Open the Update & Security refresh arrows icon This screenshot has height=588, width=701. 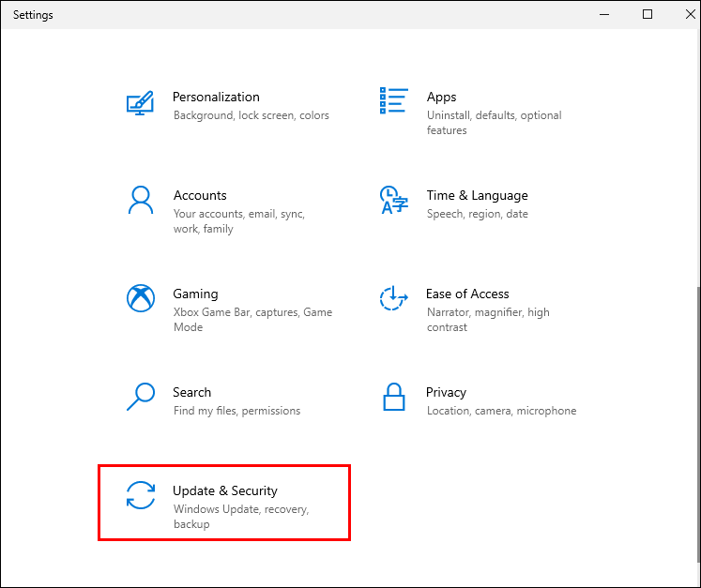click(141, 495)
